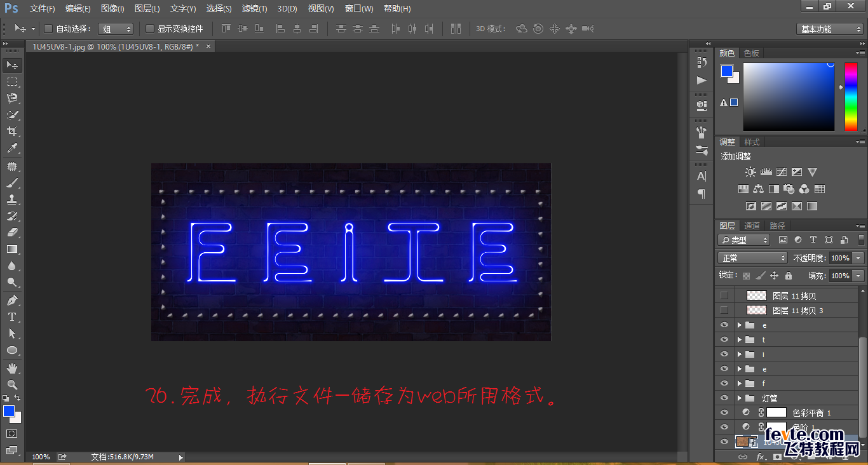Switch to the 通道 tab
Viewport: 868px width, 465px height.
pyautogui.click(x=751, y=225)
